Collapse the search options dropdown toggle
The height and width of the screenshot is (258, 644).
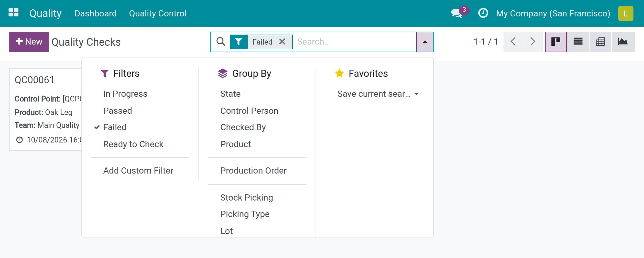point(425,42)
